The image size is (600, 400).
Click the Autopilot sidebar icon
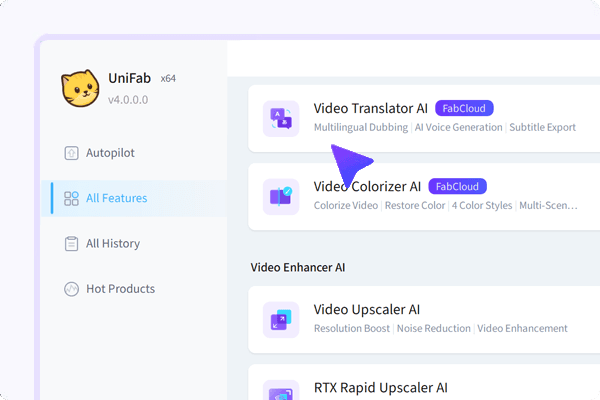[71, 153]
